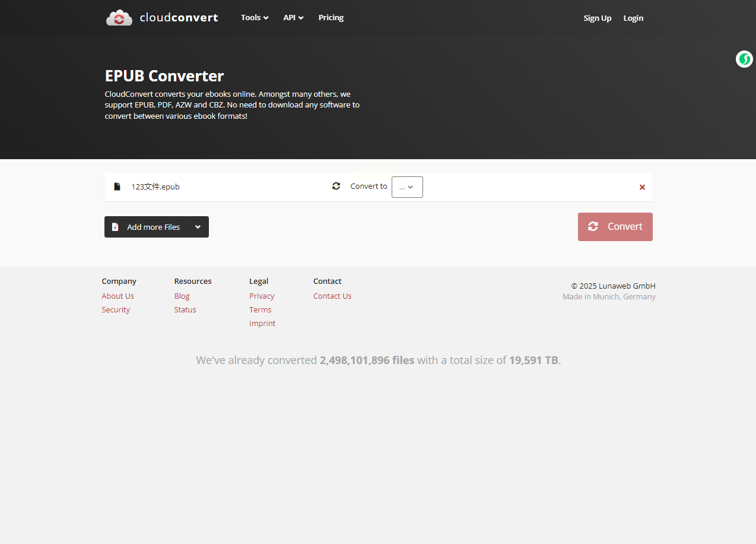Open the Security link
Screen dimensions: 756x544
(x=116, y=309)
